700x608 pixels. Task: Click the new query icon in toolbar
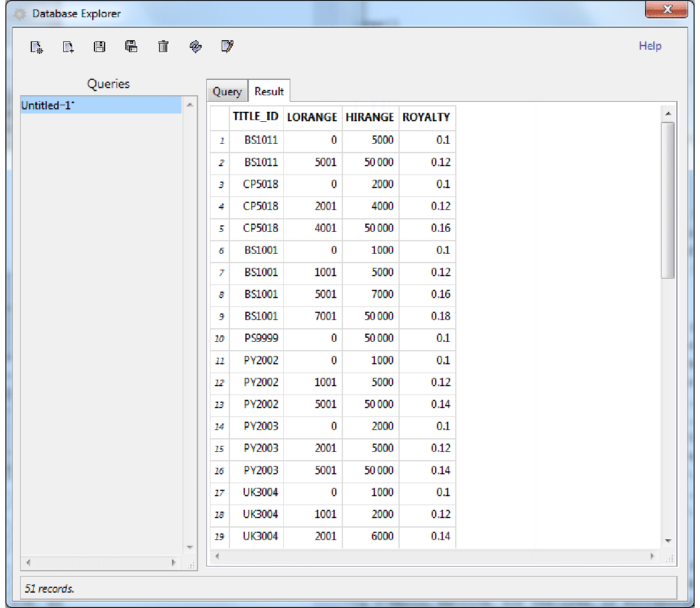tap(37, 47)
